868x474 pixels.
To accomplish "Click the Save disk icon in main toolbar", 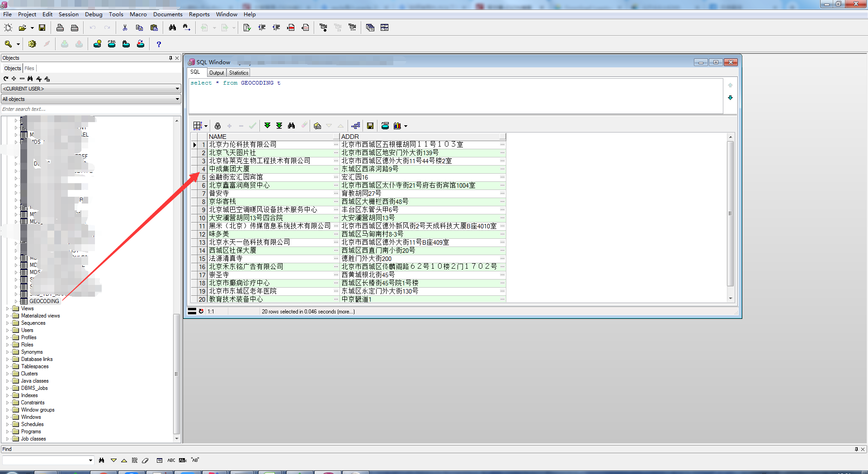I will [x=42, y=28].
